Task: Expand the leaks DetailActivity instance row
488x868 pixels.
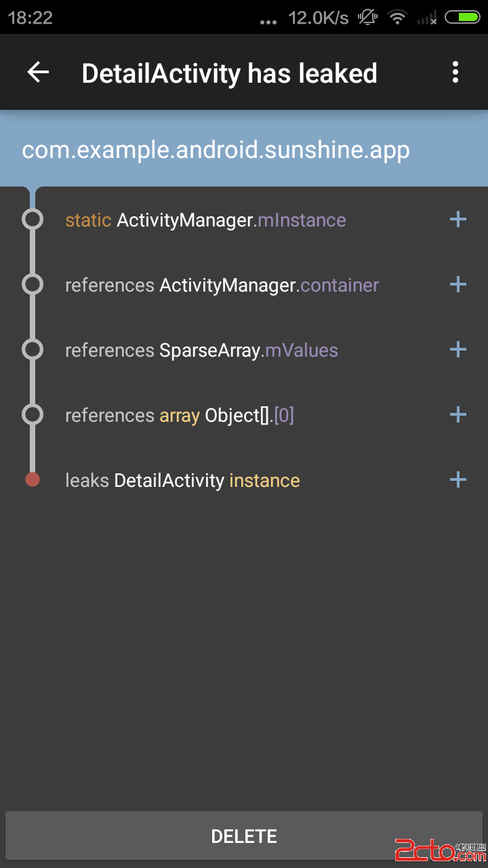Action: [x=458, y=479]
